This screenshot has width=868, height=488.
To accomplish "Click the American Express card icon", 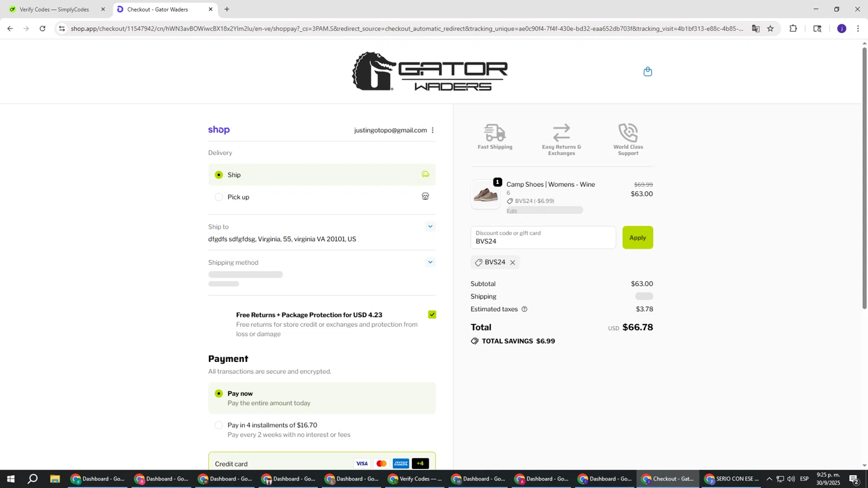I will [x=401, y=464].
